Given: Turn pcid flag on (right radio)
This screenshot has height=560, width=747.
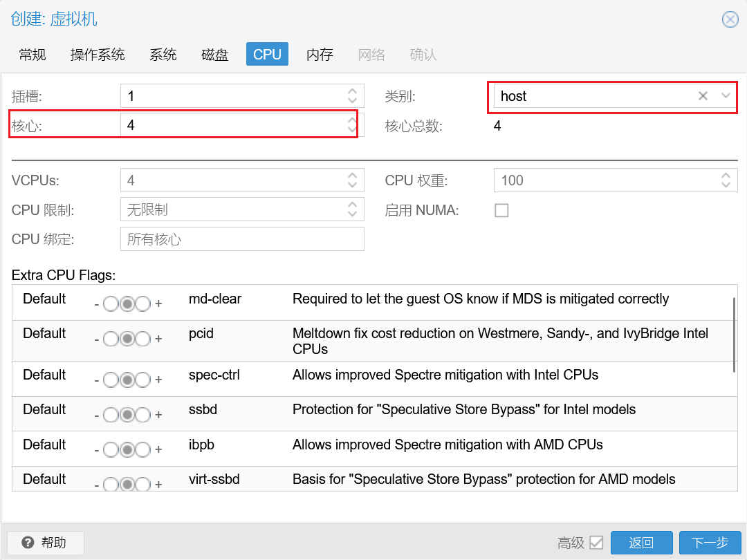Looking at the screenshot, I should [143, 339].
